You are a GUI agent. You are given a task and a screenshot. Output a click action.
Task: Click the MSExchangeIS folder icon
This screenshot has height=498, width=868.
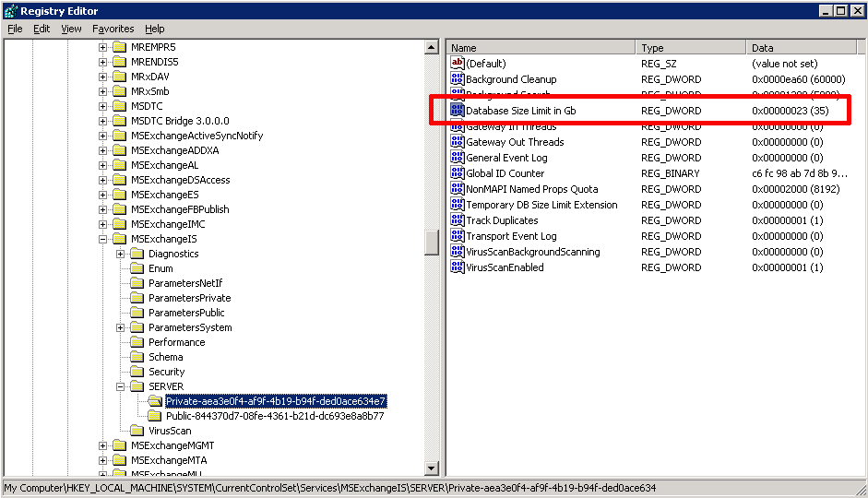click(120, 239)
